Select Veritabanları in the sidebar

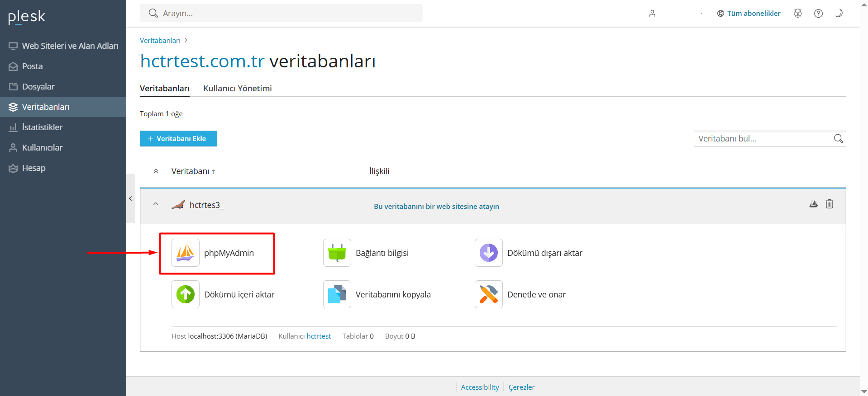[63, 107]
